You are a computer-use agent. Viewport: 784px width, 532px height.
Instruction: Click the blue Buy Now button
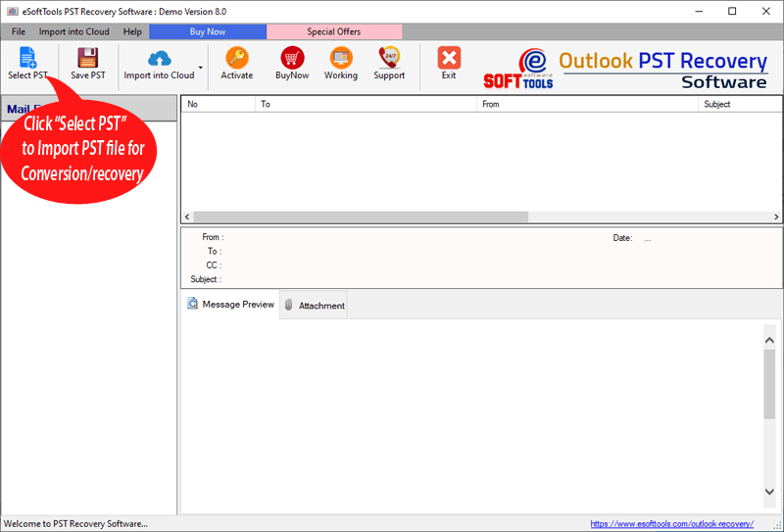(x=208, y=31)
